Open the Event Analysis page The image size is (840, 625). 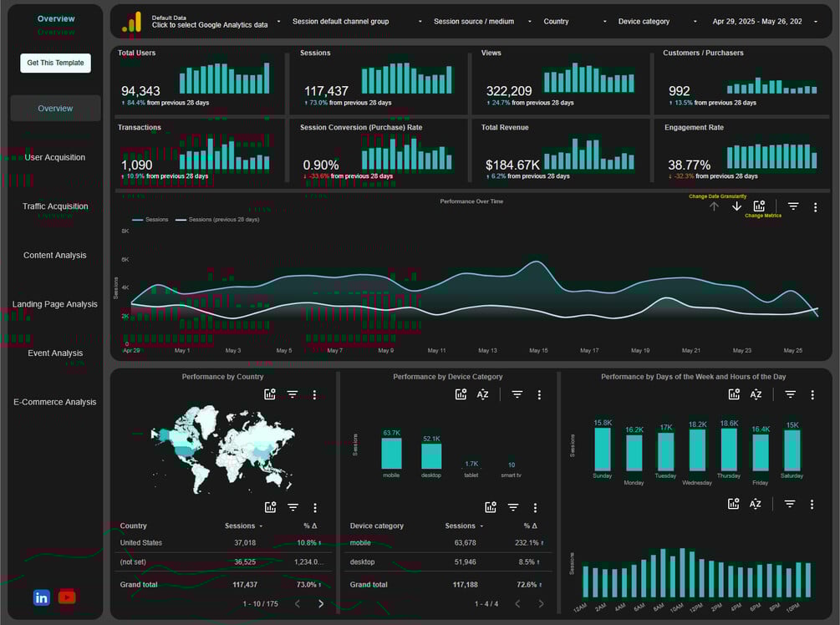click(55, 353)
